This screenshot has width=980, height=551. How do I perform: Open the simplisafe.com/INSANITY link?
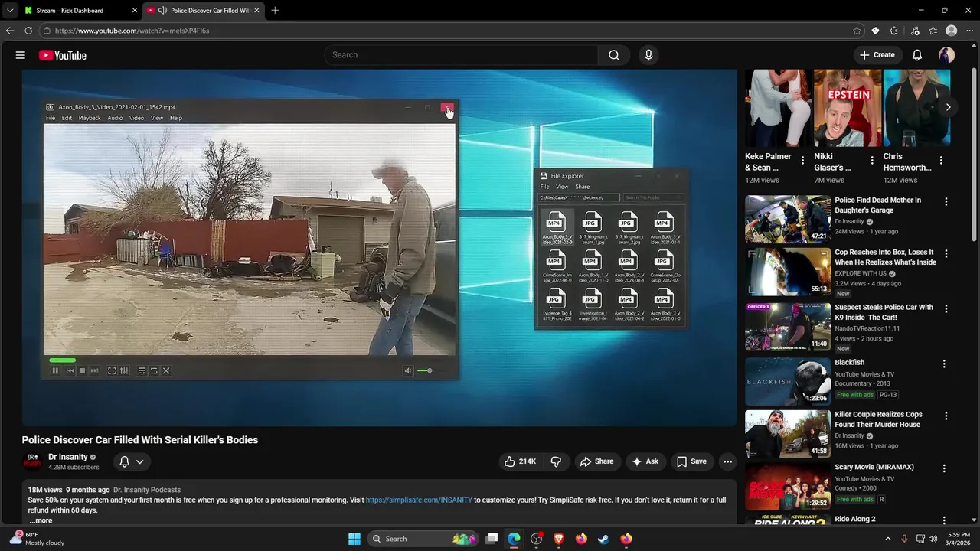(419, 500)
